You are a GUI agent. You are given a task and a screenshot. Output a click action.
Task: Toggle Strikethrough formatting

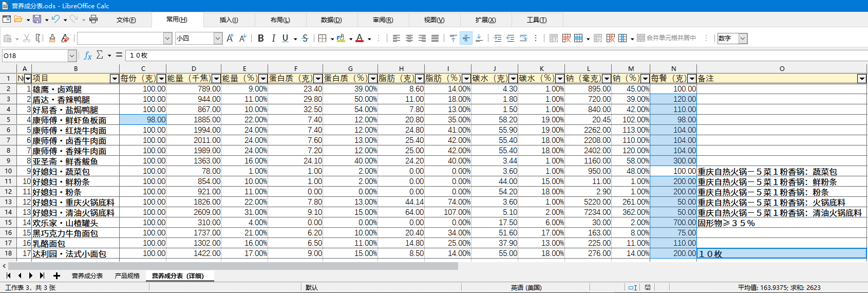click(x=305, y=38)
